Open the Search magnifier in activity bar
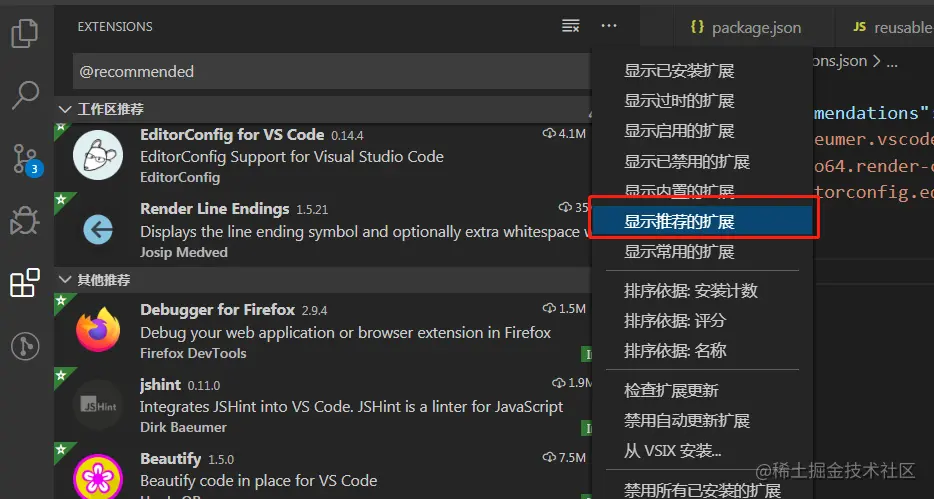The width and height of the screenshot is (934, 499). coord(25,95)
